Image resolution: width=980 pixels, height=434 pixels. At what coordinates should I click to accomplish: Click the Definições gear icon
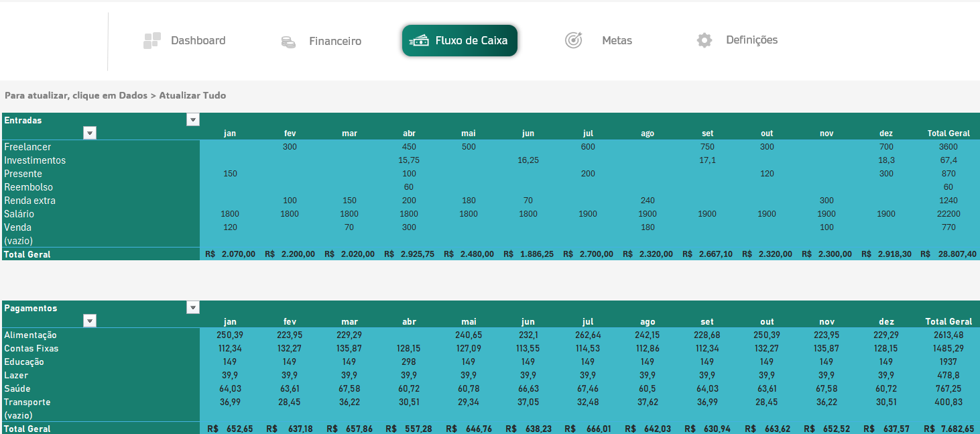pyautogui.click(x=704, y=40)
